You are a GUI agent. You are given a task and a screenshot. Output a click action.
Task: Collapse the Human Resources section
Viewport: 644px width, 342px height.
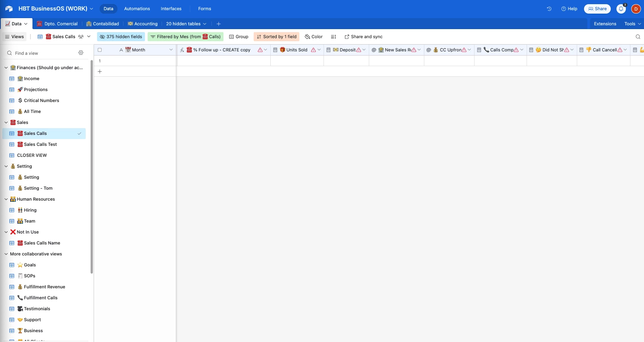tap(6, 199)
